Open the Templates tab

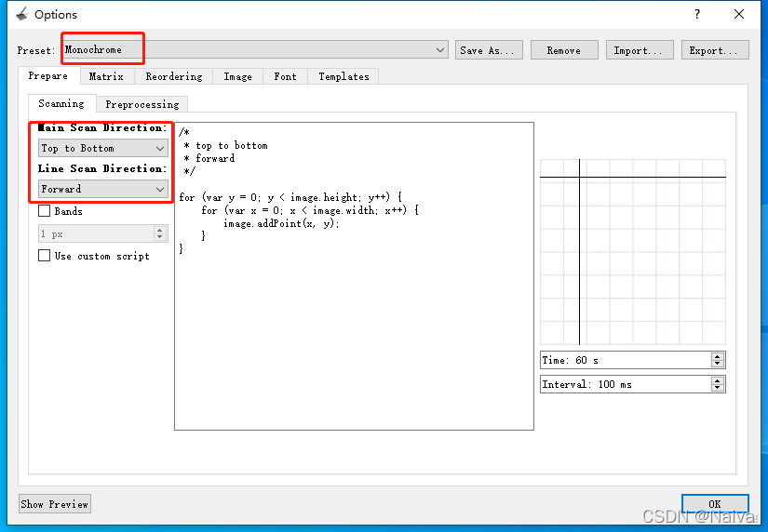[344, 76]
